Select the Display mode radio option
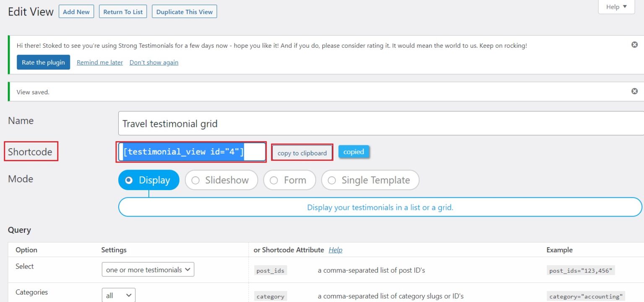This screenshot has height=302, width=644. tap(148, 180)
